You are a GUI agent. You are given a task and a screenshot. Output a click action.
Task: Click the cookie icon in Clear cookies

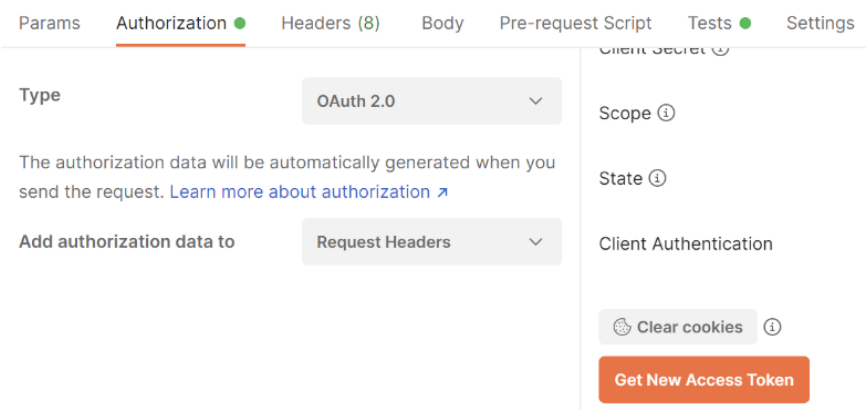click(x=622, y=327)
